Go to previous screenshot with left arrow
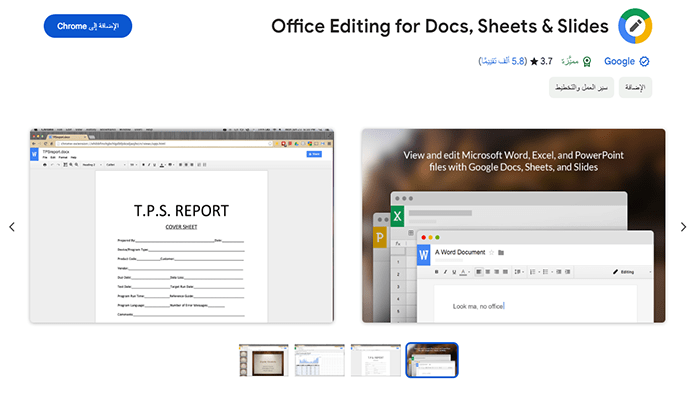700x400 pixels. [x=12, y=227]
